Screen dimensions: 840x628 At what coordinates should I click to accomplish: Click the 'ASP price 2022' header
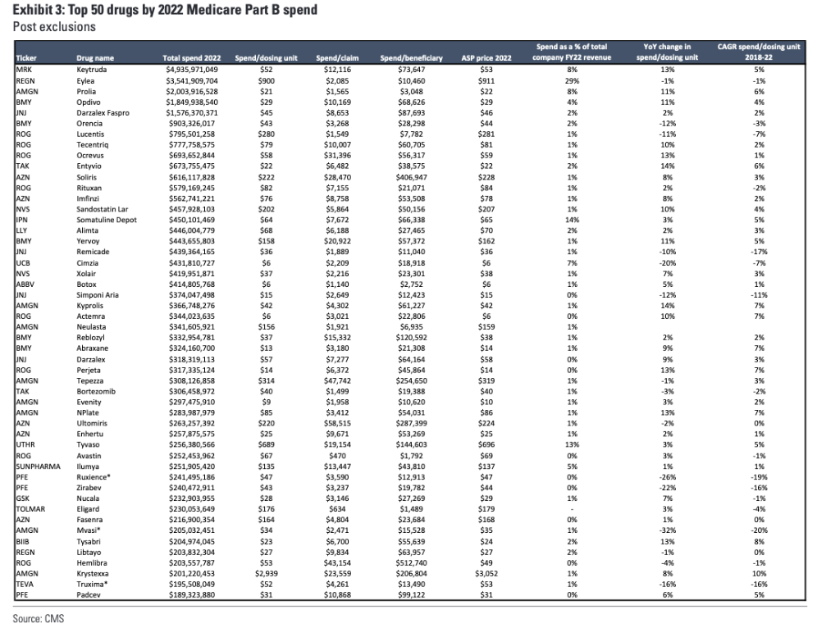click(x=486, y=58)
